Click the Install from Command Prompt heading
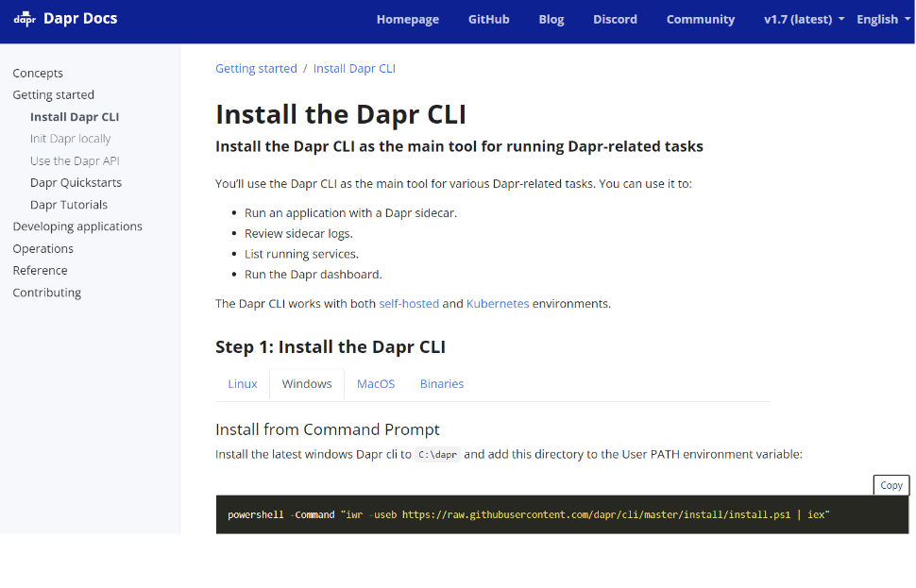The width and height of the screenshot is (916, 588). tap(327, 429)
